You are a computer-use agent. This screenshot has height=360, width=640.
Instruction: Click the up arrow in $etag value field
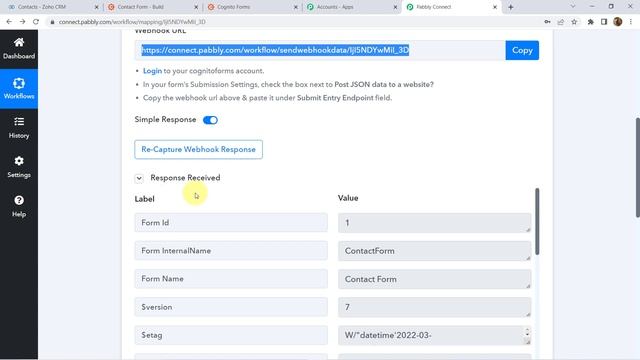[527, 330]
